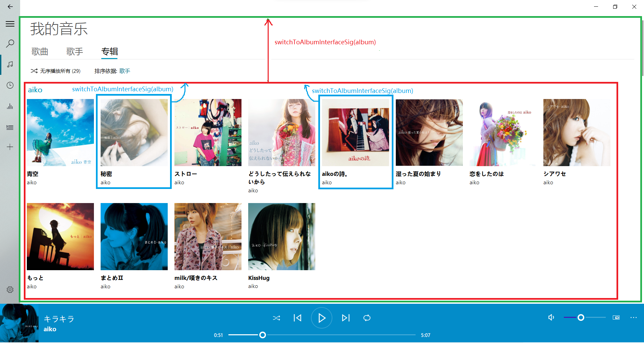Open the ストロー album cover
644x343 pixels.
(208, 133)
